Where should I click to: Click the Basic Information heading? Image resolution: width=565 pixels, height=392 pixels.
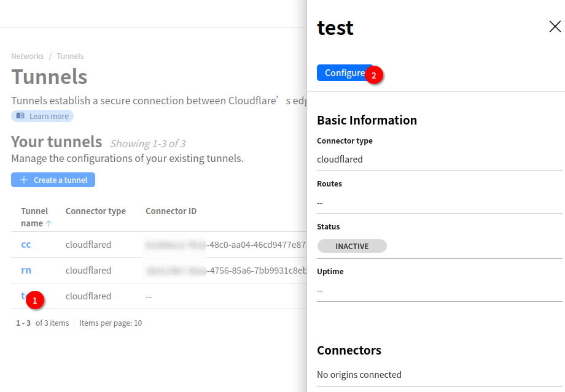point(367,120)
